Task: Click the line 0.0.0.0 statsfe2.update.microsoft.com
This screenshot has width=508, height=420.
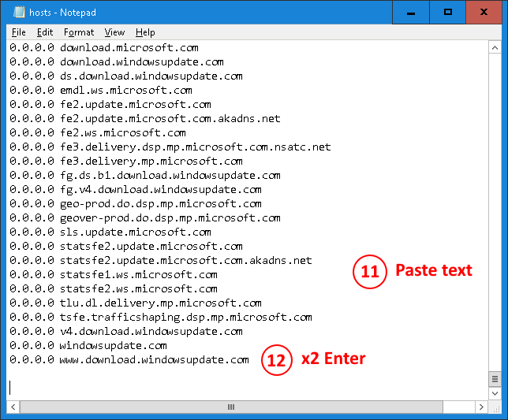Action: [125, 246]
